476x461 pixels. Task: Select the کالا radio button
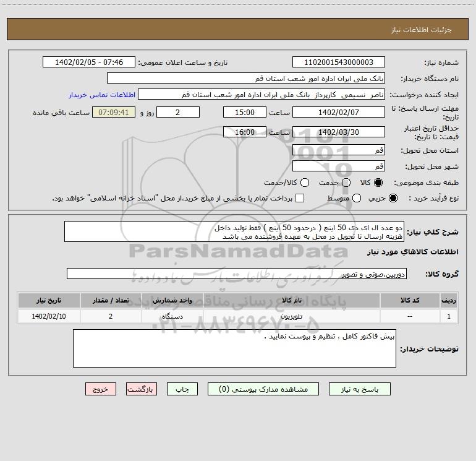(x=378, y=183)
